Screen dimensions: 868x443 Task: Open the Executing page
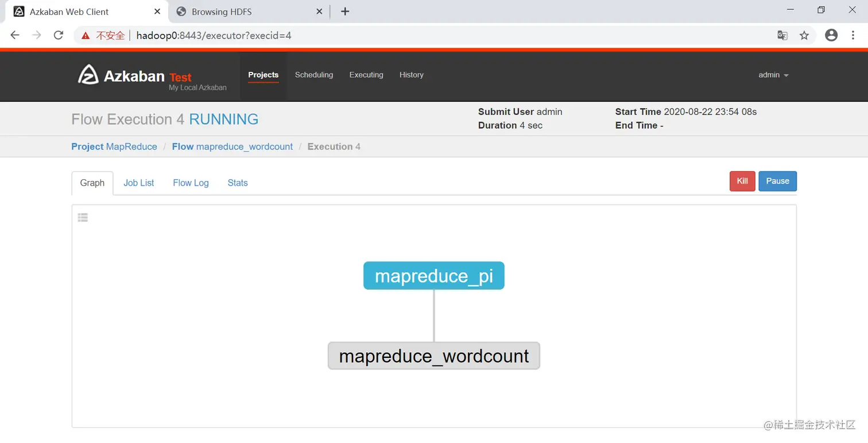[366, 75]
